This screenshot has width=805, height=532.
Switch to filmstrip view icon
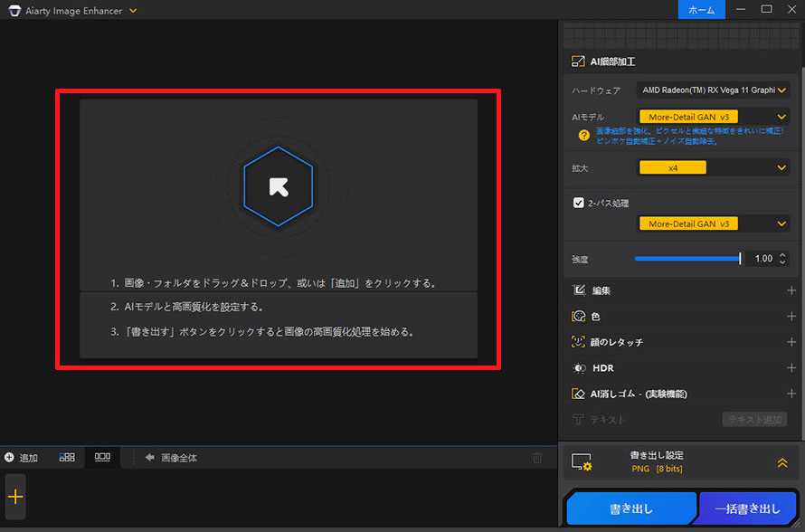(x=102, y=457)
